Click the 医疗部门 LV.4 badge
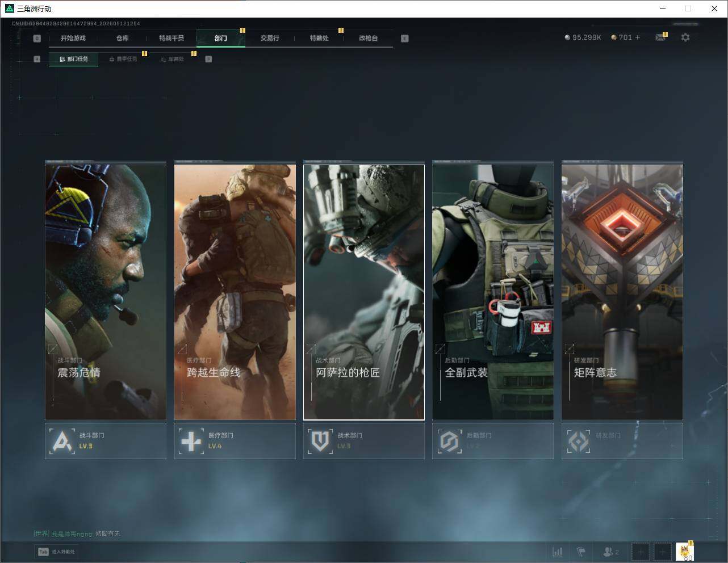 pyautogui.click(x=235, y=441)
